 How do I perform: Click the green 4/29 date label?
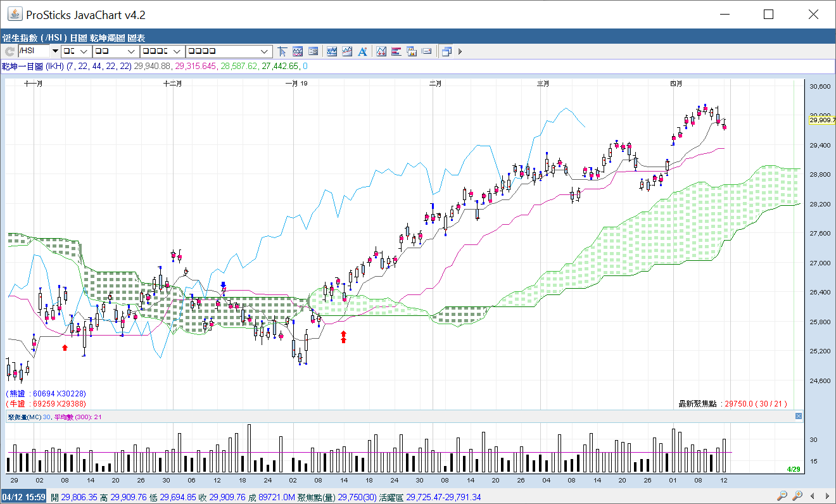click(794, 469)
